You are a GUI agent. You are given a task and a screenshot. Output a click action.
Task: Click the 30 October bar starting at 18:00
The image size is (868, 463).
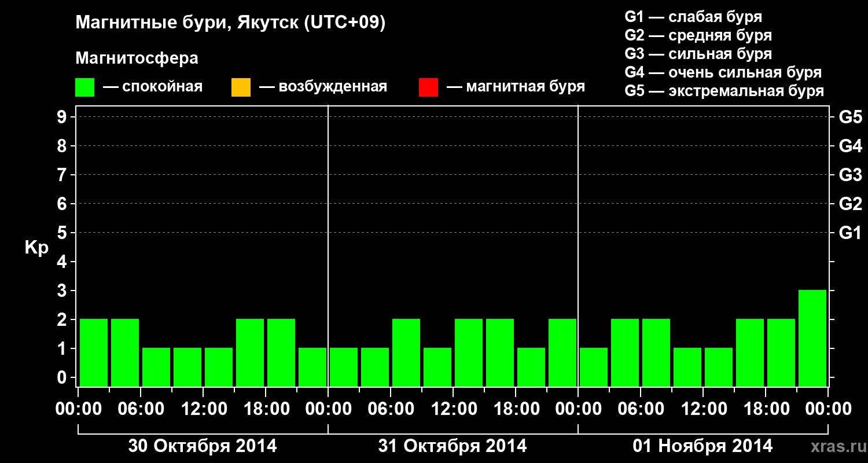[281, 352]
